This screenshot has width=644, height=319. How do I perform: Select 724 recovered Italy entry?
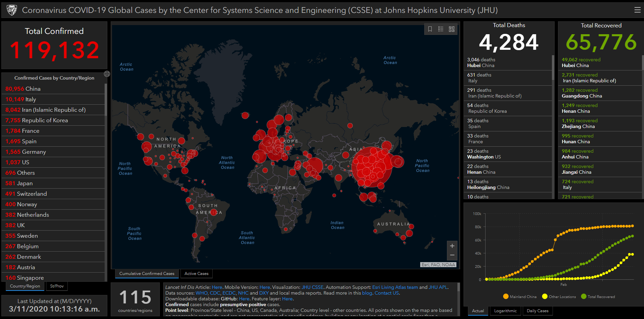pyautogui.click(x=600, y=185)
